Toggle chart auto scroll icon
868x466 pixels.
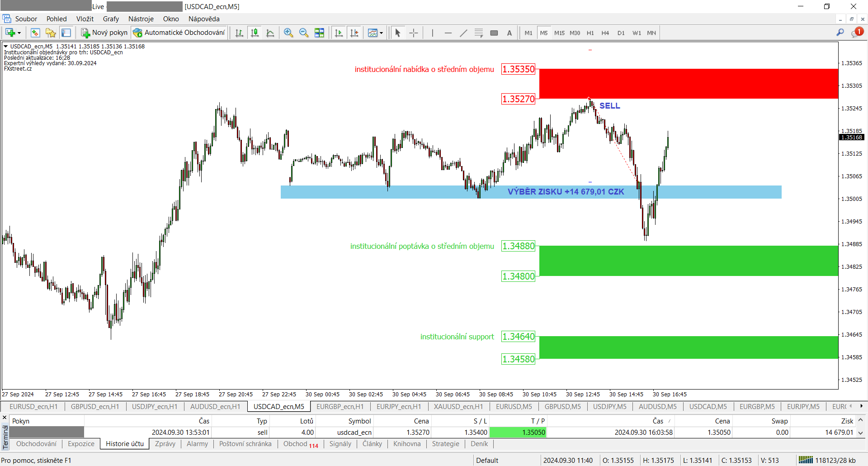point(339,33)
